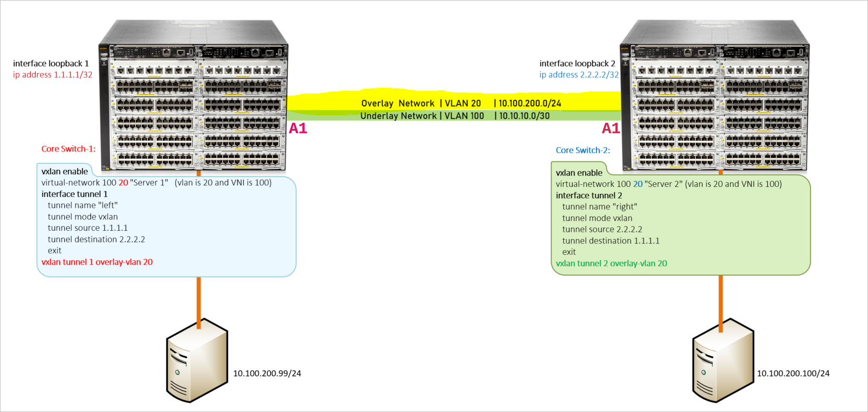Click the Core Switch-2 chassis image
Image resolution: width=868 pixels, height=412 pixels.
(715, 96)
